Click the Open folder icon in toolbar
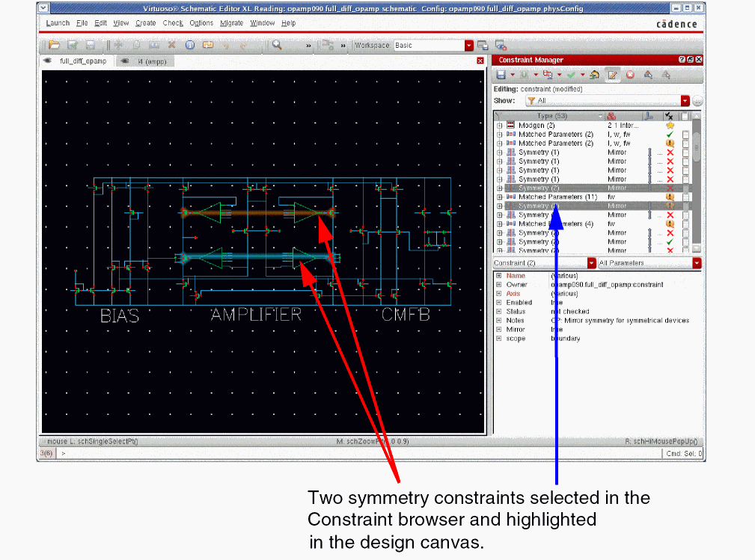Image resolution: width=755 pixels, height=560 pixels. (x=54, y=45)
